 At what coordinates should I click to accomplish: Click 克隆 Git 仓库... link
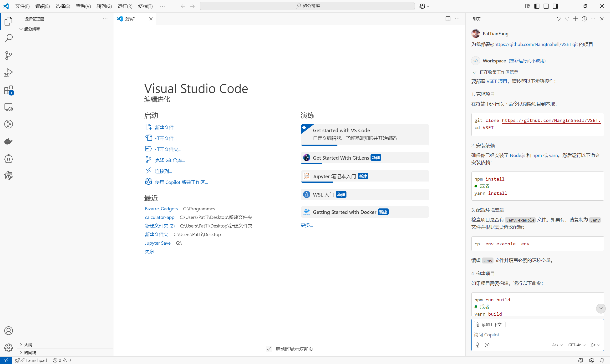coord(170,160)
